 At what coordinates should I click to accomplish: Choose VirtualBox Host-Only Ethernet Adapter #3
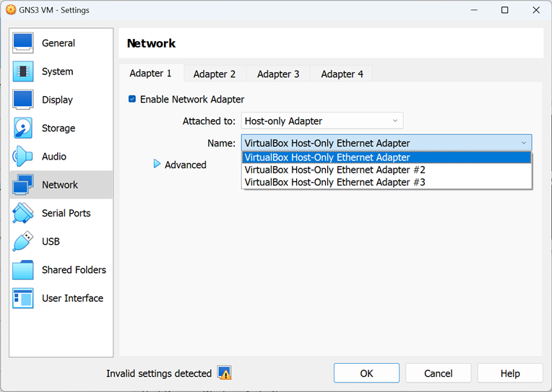point(387,182)
